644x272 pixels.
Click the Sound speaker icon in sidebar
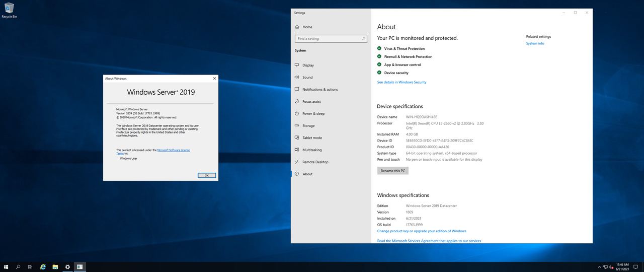coord(297,77)
